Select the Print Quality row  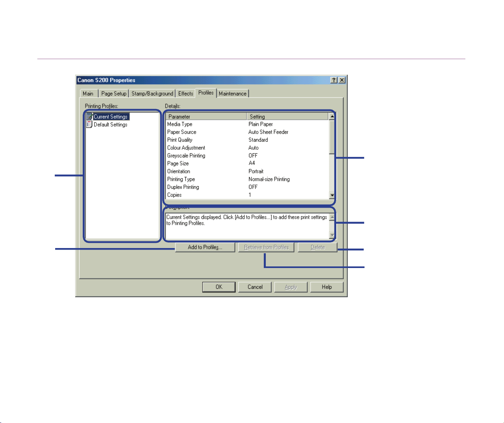(x=247, y=140)
